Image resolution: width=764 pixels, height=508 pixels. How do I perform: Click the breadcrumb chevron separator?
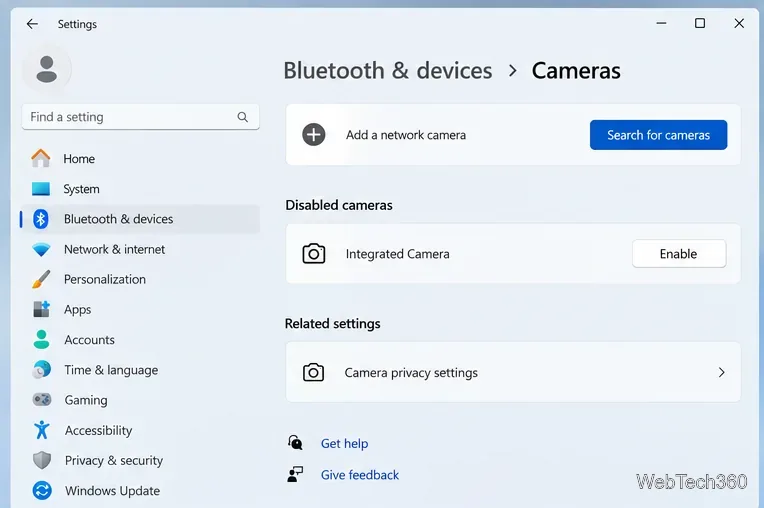pos(512,71)
